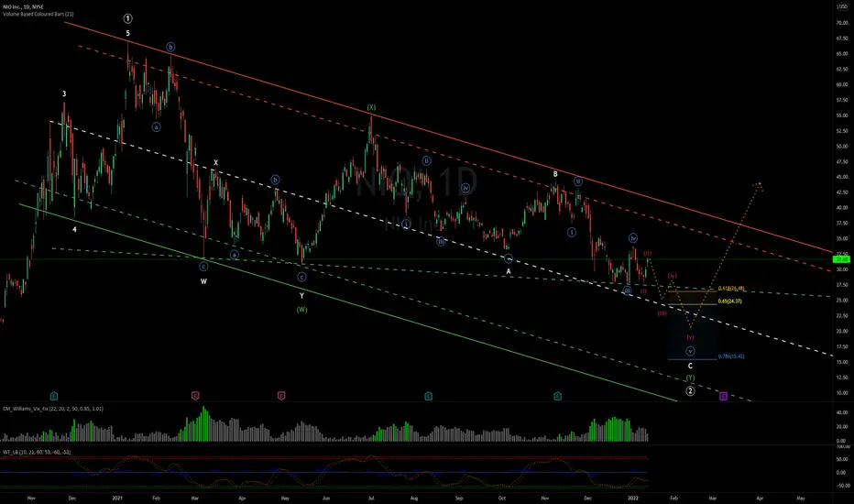
Task: Click the 70.00 price axis label
Action: pos(842,23)
